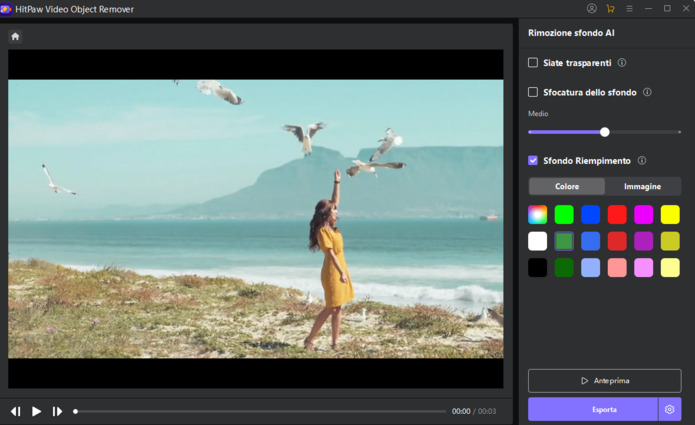Screen dimensions: 695x425
Task: Switch to the Immagine tab
Action: click(642, 186)
